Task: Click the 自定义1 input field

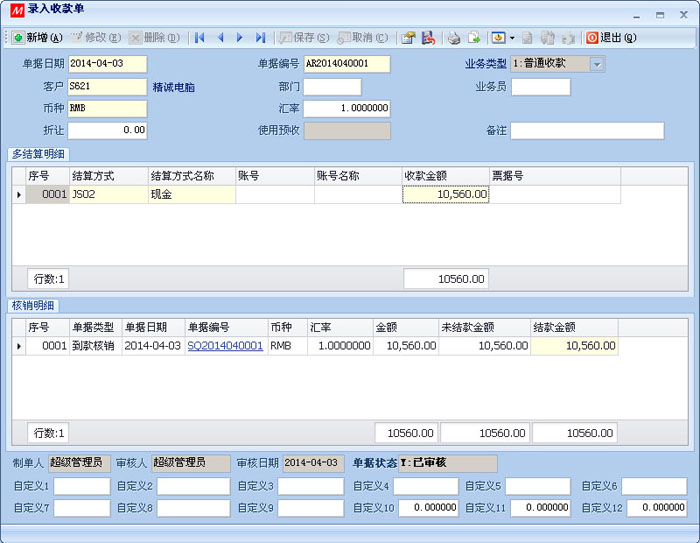Action: (82, 486)
